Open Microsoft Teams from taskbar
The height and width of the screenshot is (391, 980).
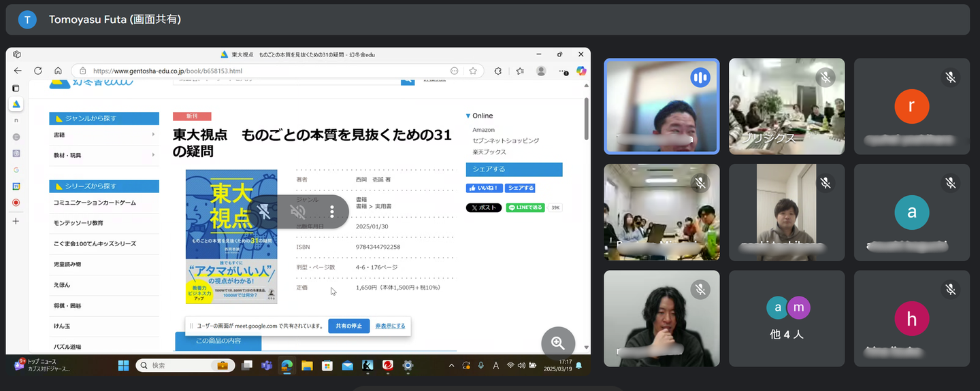(x=267, y=366)
